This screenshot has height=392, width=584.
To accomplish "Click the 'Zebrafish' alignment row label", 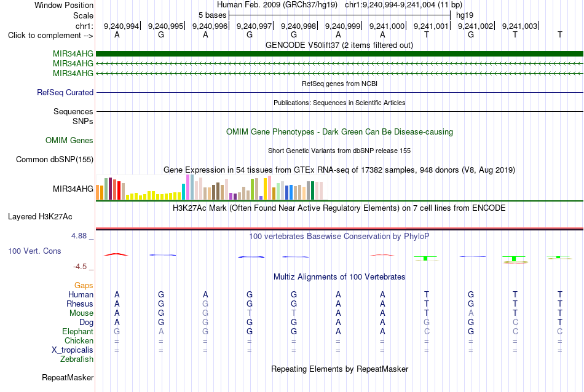I will click(x=77, y=359).
